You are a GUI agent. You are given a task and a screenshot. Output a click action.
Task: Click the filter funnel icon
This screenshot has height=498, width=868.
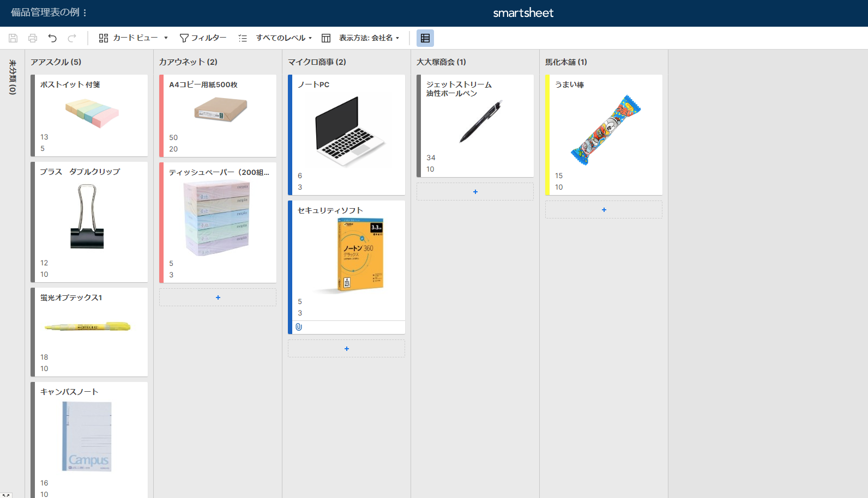click(184, 38)
